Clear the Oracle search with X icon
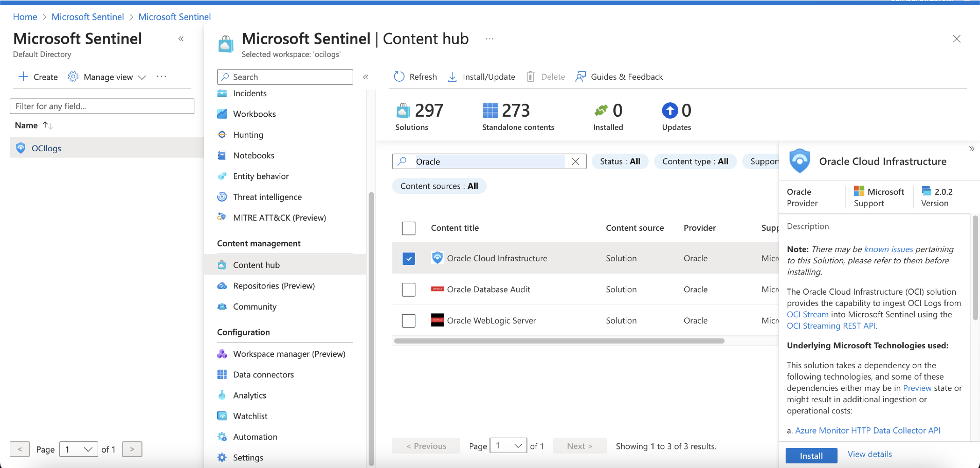 575,161
